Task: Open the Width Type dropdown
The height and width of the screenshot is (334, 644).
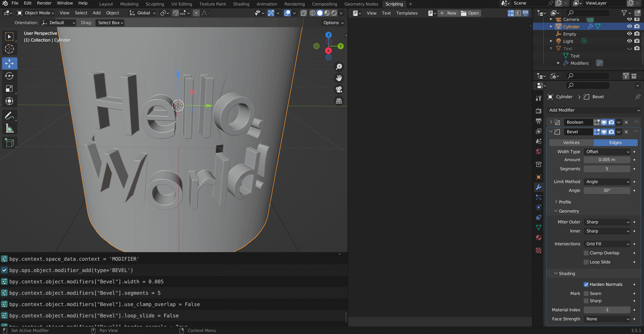Action: pos(607,152)
